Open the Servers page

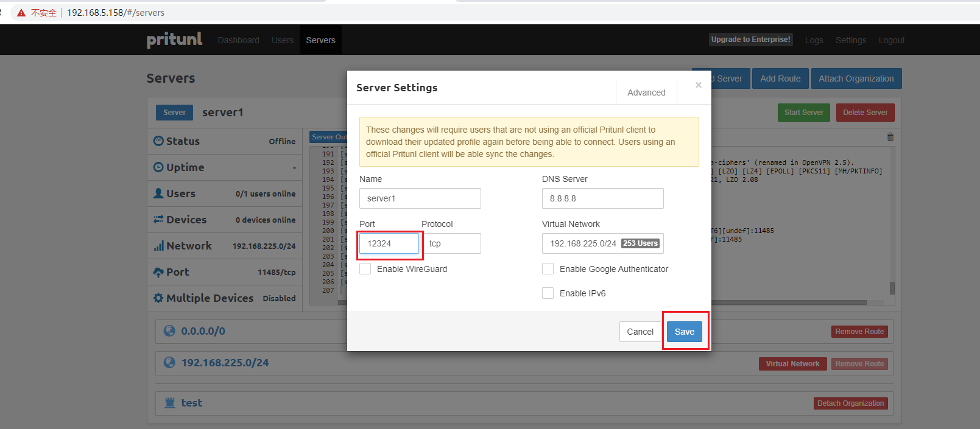pos(320,40)
